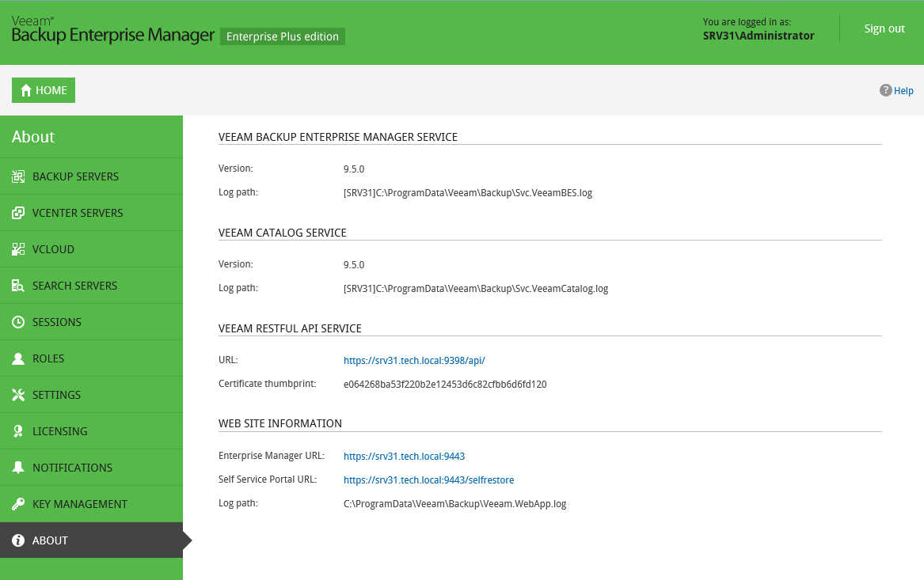Click the Help question mark icon
Screen dimensions: 924x580
point(886,90)
